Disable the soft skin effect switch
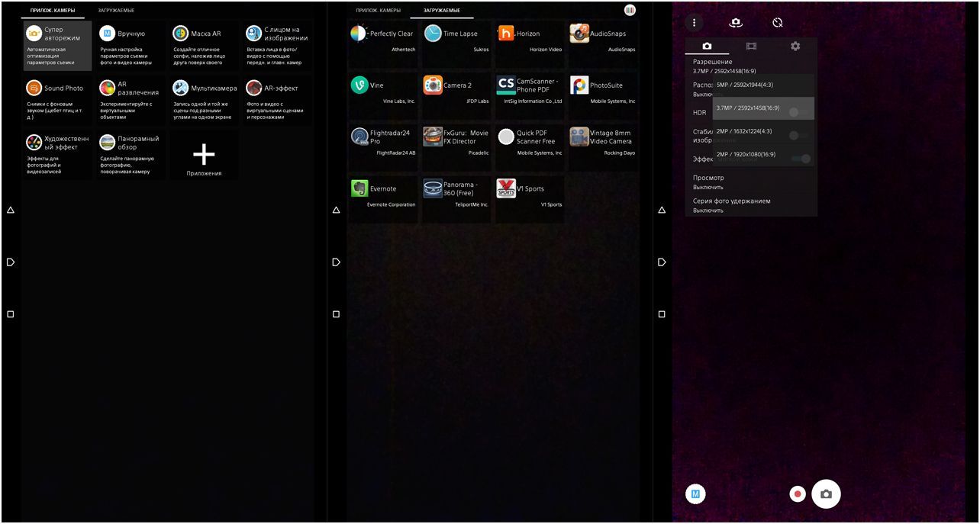Image resolution: width=980 pixels, height=524 pixels. (801, 159)
